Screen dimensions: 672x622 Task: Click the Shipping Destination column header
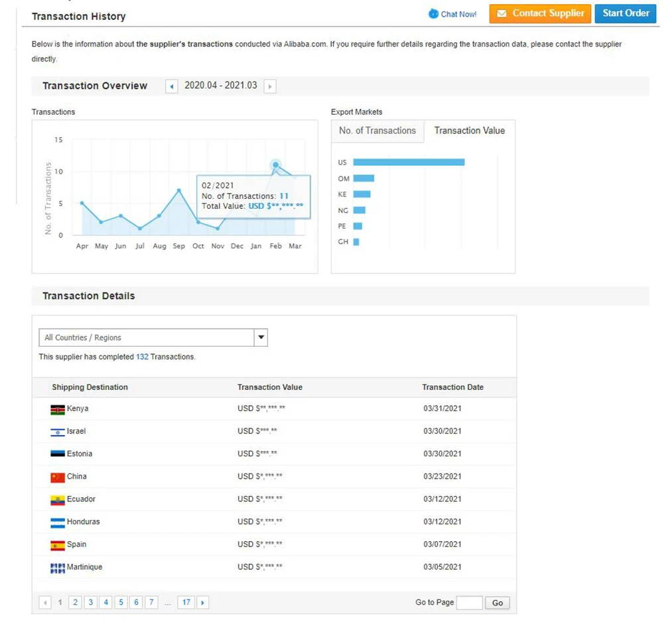coord(90,387)
